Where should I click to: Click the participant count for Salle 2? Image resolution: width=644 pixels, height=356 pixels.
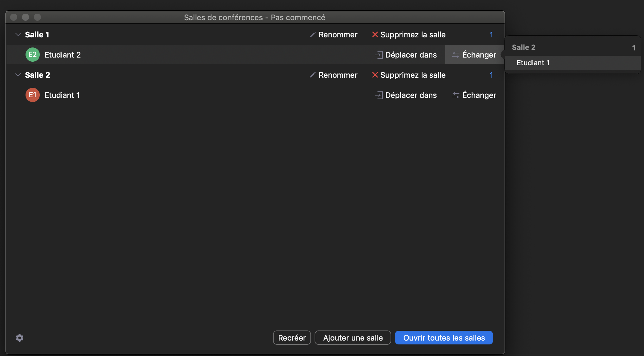click(491, 75)
